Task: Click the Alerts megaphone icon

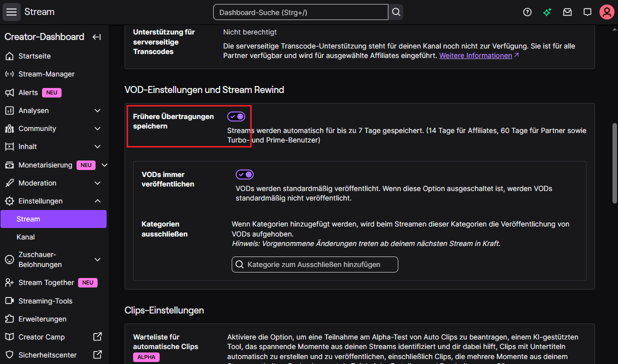Action: 9,92
